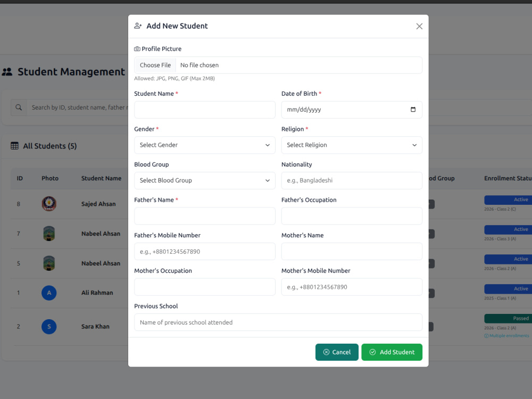Click Active badge for 2026 - Class 3 (A)

[508, 229]
